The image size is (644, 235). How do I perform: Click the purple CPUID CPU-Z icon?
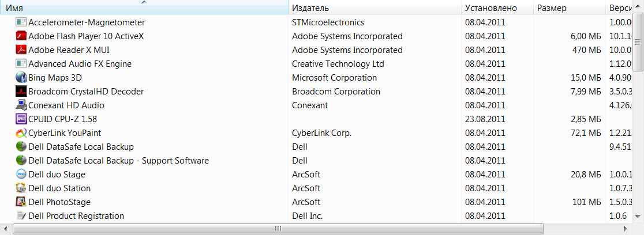(21, 119)
